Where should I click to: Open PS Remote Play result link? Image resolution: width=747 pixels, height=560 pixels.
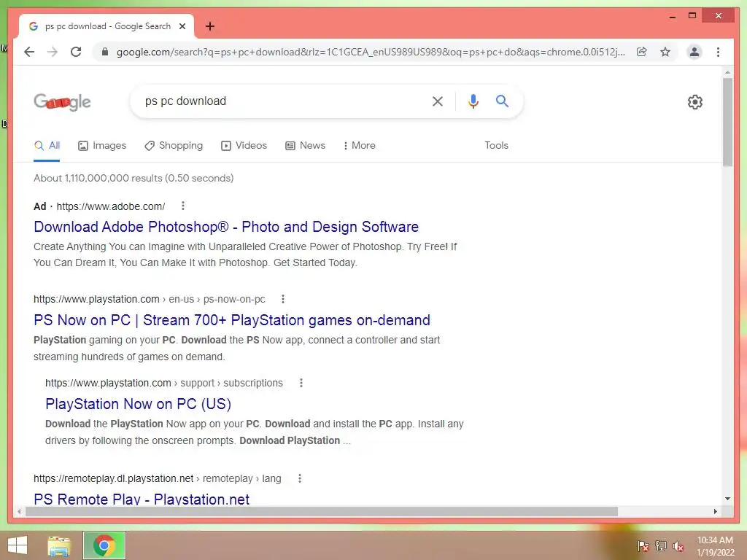coord(142,499)
